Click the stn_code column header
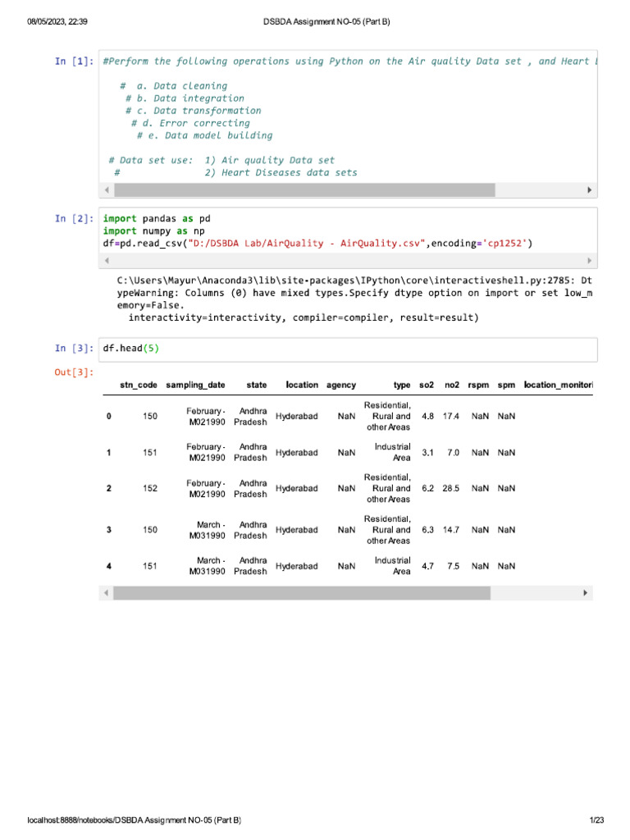 coord(138,386)
